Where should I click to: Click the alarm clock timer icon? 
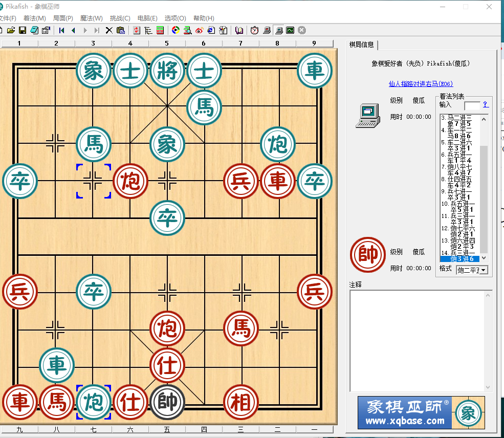click(254, 30)
